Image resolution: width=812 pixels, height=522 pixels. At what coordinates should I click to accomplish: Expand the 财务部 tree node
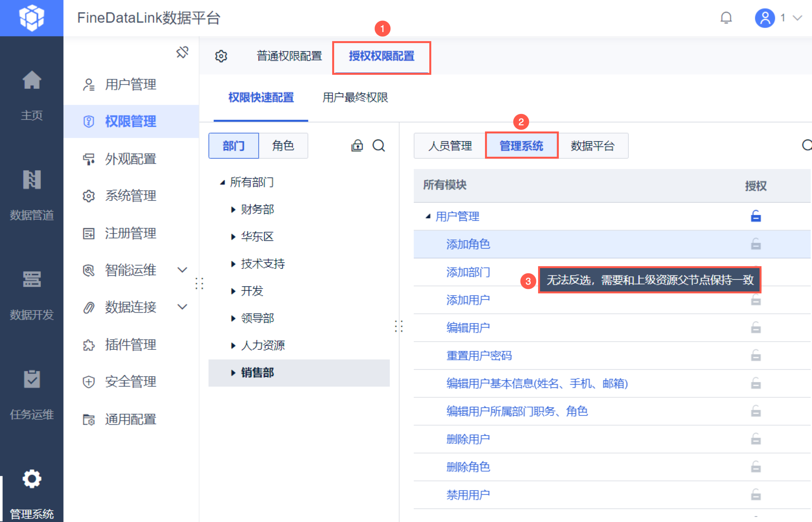pyautogui.click(x=233, y=210)
